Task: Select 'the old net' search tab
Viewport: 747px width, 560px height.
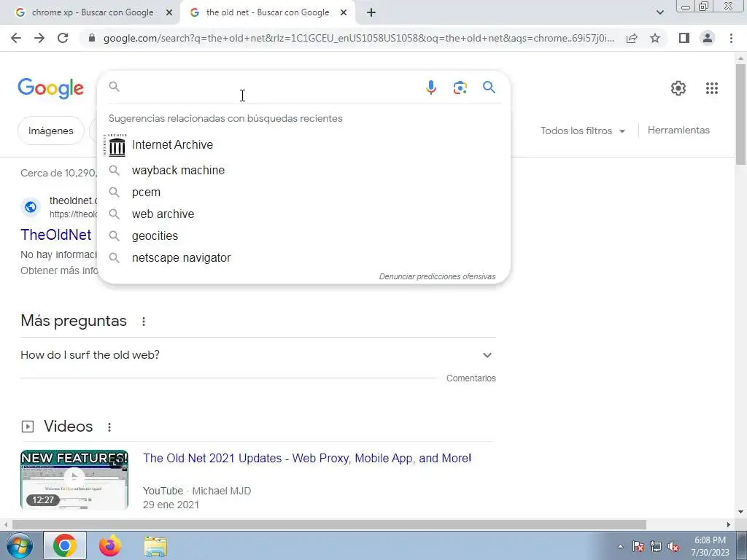Action: tap(267, 13)
